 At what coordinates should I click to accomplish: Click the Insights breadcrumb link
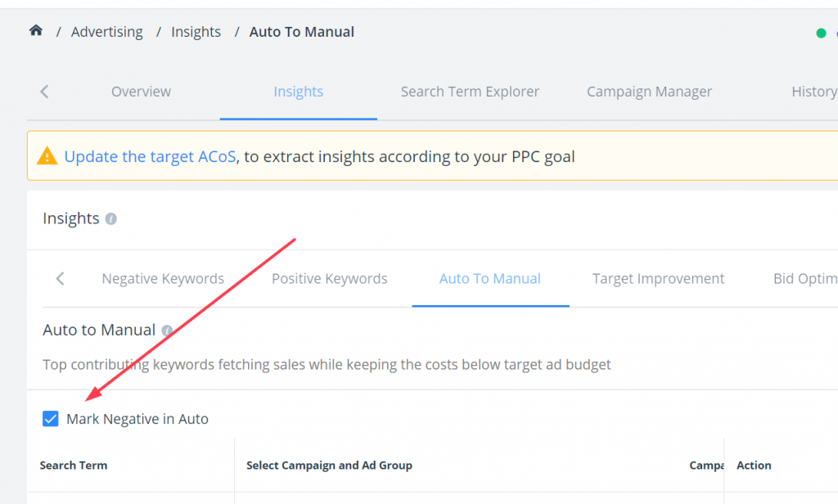[x=196, y=32]
